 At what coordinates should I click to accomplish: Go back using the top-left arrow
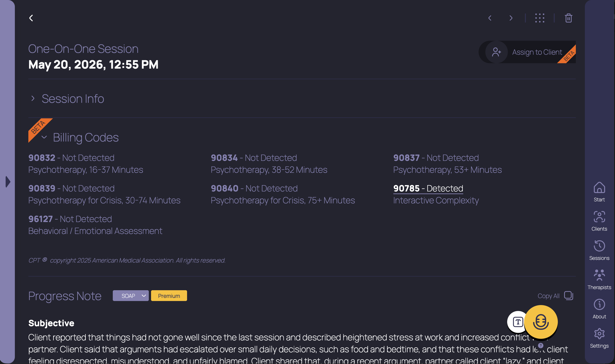[x=31, y=18]
